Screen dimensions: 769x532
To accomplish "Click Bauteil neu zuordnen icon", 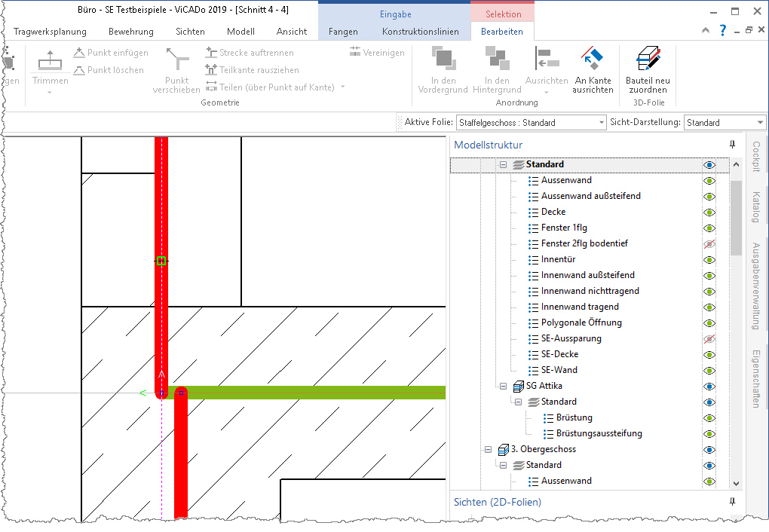I will (648, 58).
